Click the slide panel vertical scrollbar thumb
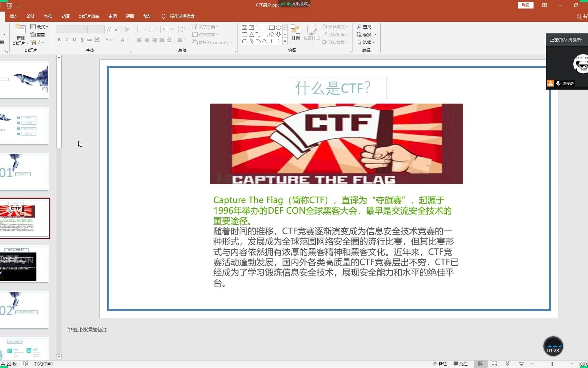The image size is (588, 368). coord(59,104)
